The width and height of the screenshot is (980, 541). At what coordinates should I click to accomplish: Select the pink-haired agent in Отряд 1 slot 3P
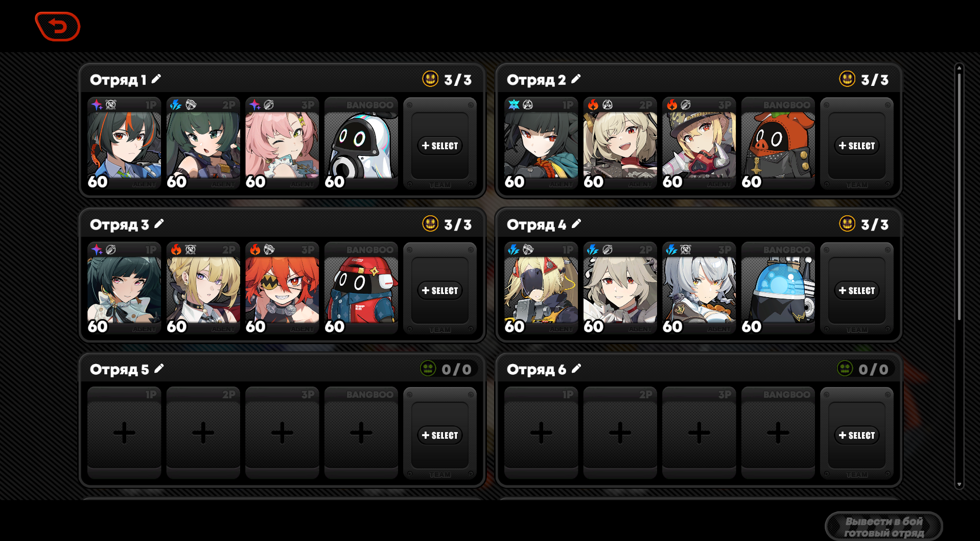pyautogui.click(x=282, y=143)
